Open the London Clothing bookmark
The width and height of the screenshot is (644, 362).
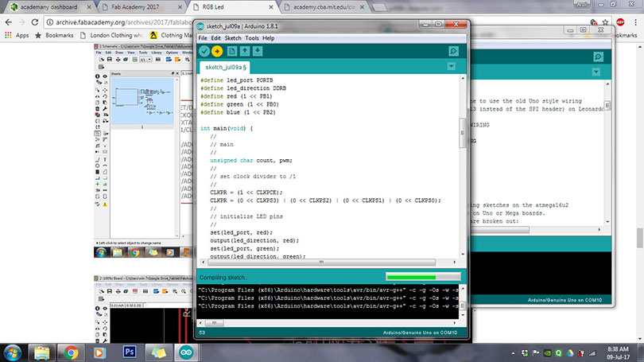click(x=112, y=35)
